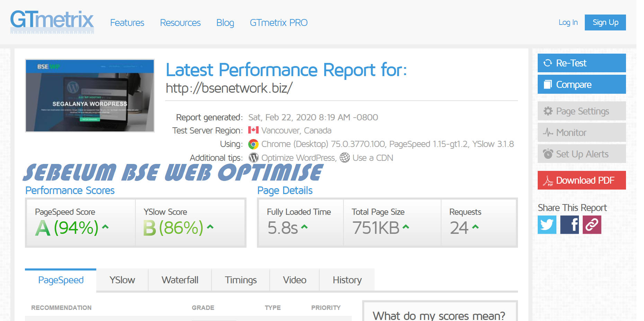This screenshot has width=644, height=321.
Task: Click the GTmetrix logo
Action: [x=52, y=22]
